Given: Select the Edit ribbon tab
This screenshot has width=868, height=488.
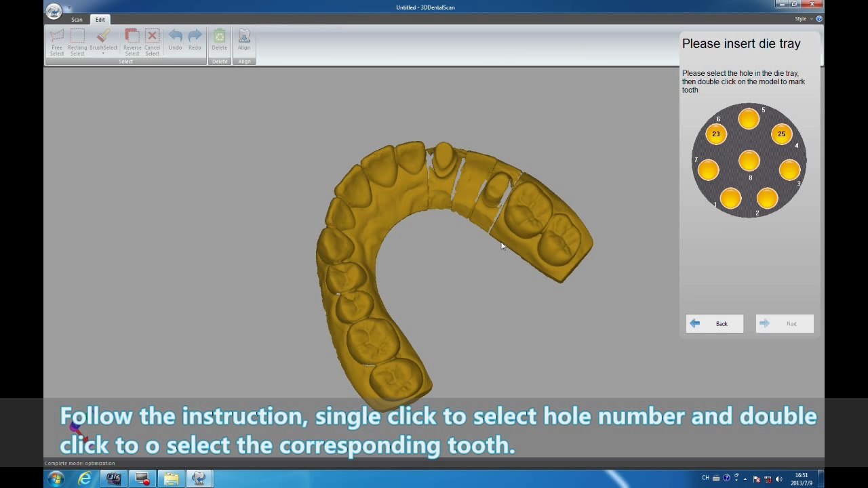Looking at the screenshot, I should [x=100, y=20].
